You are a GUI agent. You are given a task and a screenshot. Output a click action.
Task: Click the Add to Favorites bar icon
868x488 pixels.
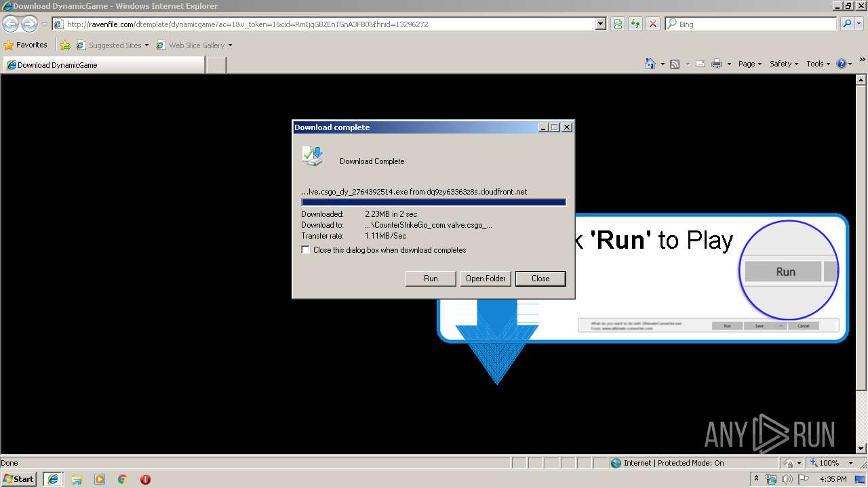65,45
